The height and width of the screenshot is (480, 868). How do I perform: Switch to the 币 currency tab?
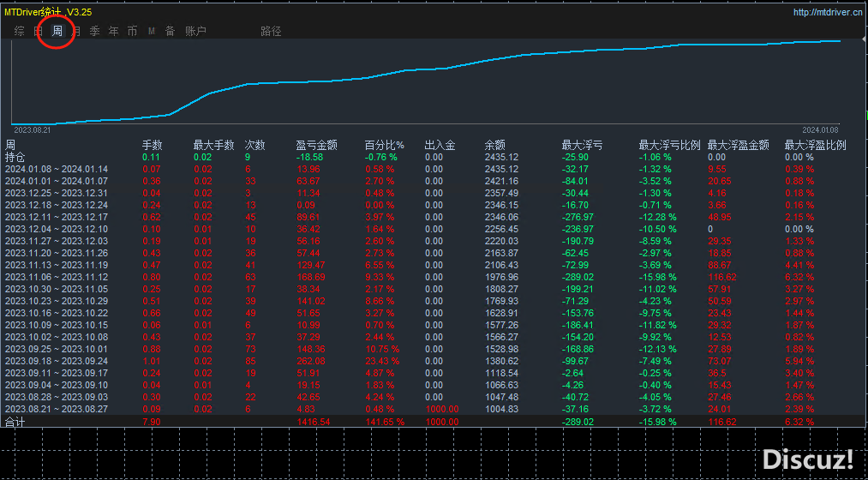132,32
